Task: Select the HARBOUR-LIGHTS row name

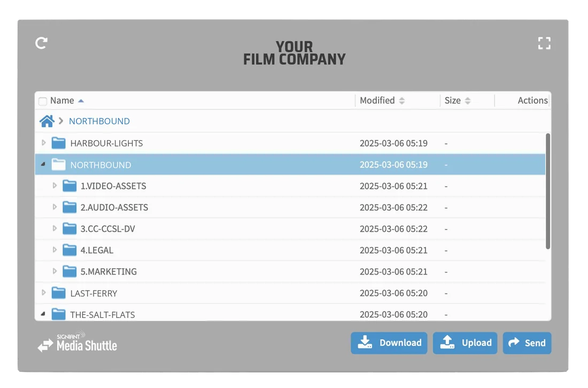Action: tap(106, 143)
